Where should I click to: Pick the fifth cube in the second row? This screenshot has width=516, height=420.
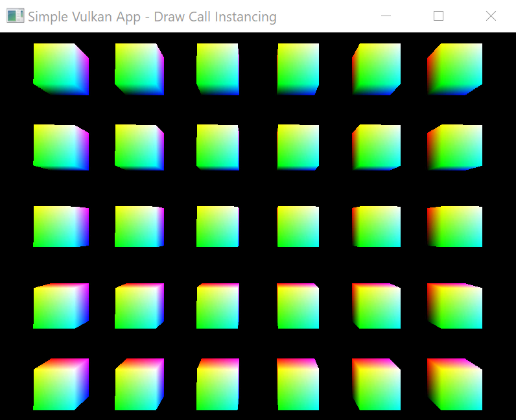click(377, 148)
